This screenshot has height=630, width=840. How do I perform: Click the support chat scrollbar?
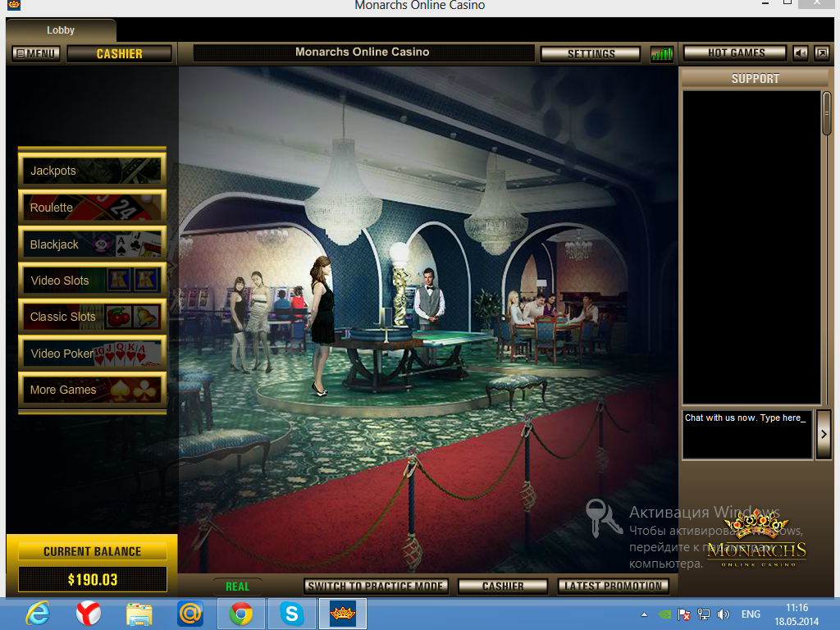pyautogui.click(x=827, y=113)
